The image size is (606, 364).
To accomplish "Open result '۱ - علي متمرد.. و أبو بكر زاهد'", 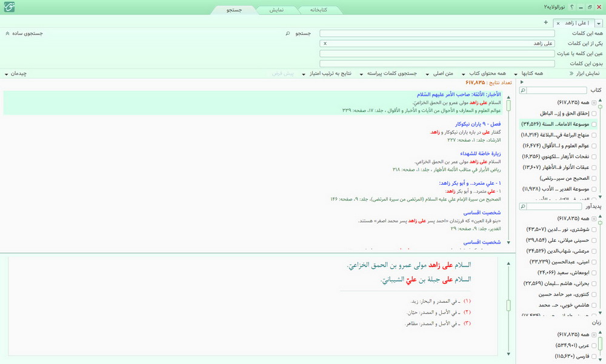I will (470, 183).
